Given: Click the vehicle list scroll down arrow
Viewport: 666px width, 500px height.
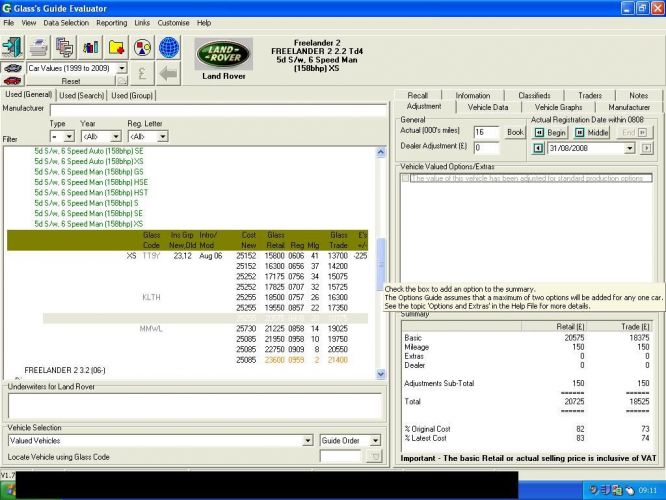Looking at the screenshot, I should [381, 374].
